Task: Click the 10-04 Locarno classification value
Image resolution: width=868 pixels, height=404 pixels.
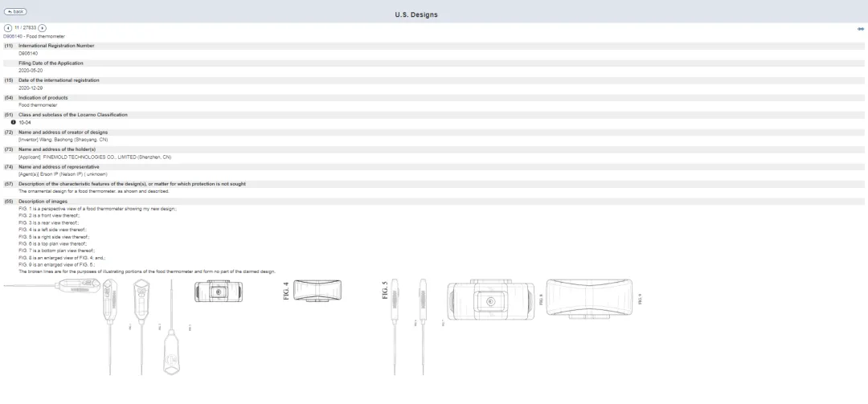Action: 25,122
